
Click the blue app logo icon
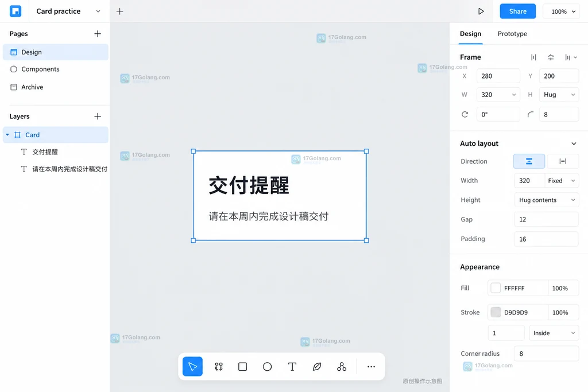tap(16, 11)
